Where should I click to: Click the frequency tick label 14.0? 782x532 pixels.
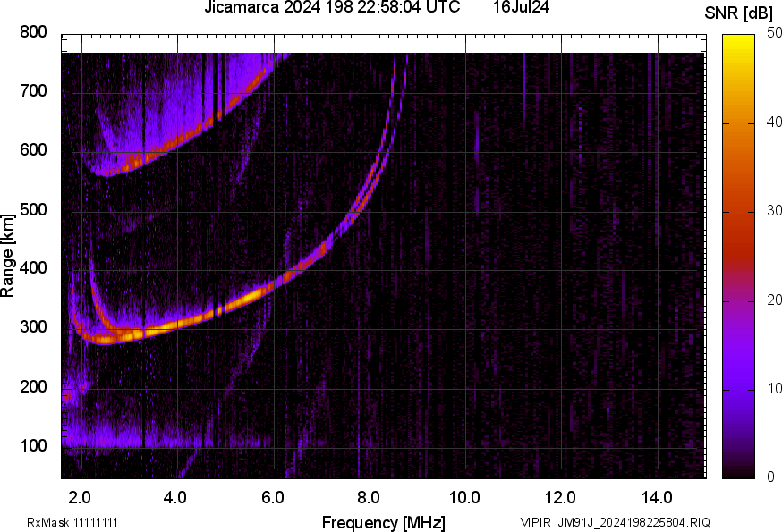point(657,498)
